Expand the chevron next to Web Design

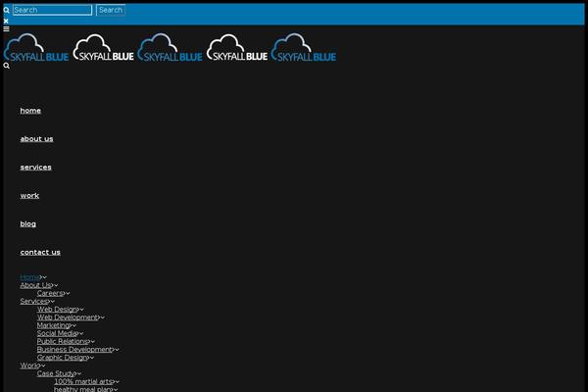coord(82,310)
